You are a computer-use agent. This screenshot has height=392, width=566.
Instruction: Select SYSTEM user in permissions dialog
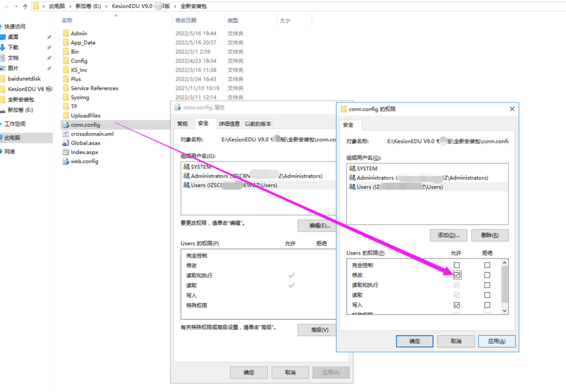tap(367, 169)
